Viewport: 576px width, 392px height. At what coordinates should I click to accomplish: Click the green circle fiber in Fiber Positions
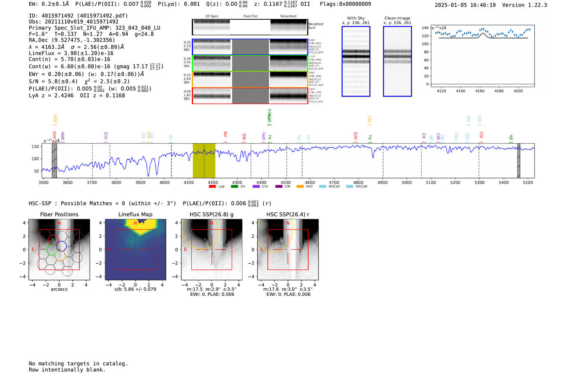pyautogui.click(x=52, y=250)
